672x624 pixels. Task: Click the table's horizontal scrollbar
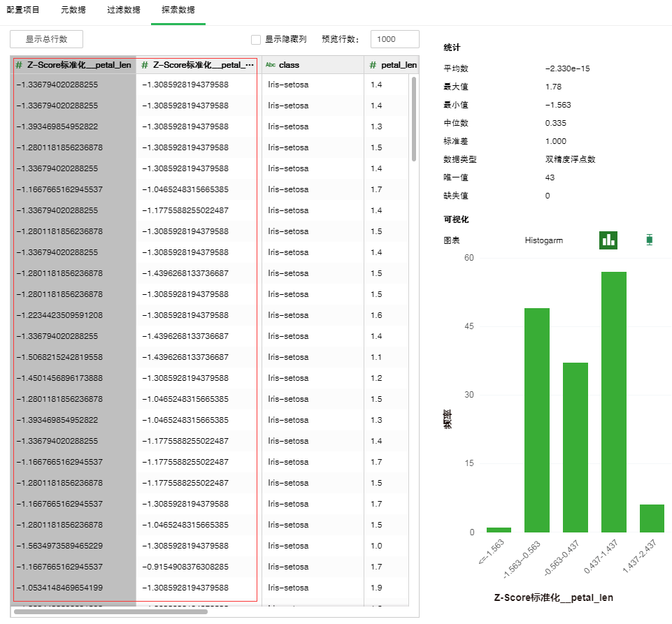[x=110, y=611]
